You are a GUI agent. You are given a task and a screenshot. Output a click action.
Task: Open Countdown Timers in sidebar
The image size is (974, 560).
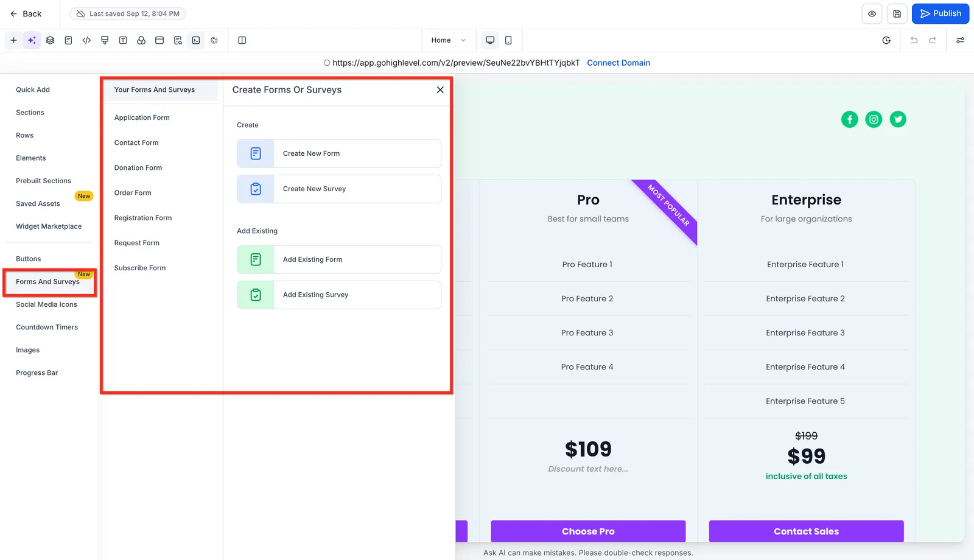pyautogui.click(x=47, y=327)
